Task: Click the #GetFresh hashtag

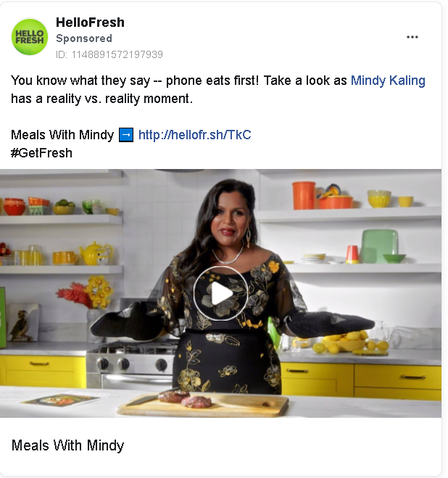Action: pyautogui.click(x=42, y=153)
